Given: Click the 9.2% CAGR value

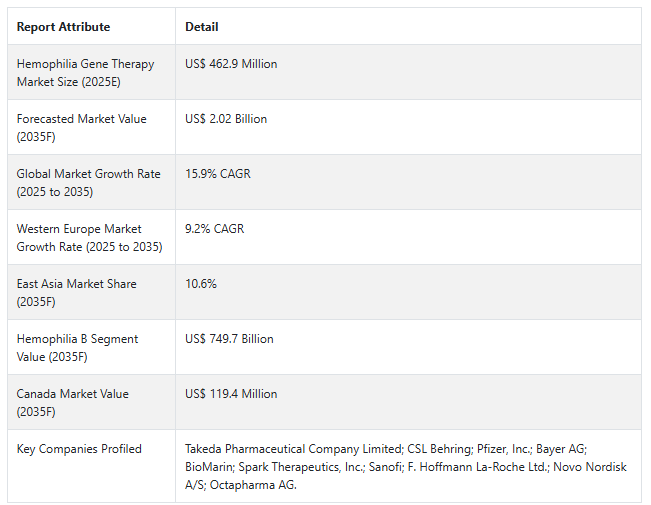Looking at the screenshot, I should (x=214, y=229).
